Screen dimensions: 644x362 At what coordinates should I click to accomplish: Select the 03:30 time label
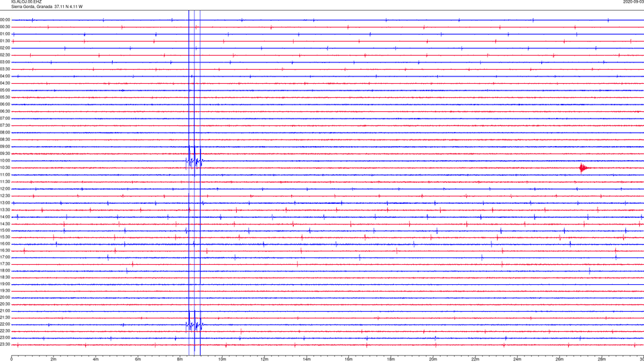click(5, 69)
